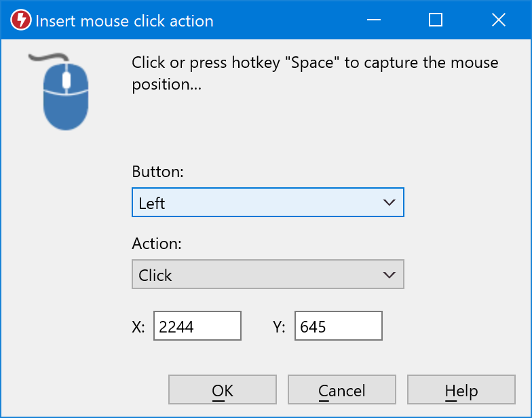The image size is (532, 418).
Task: Maximize the dialog window
Action: point(436,20)
